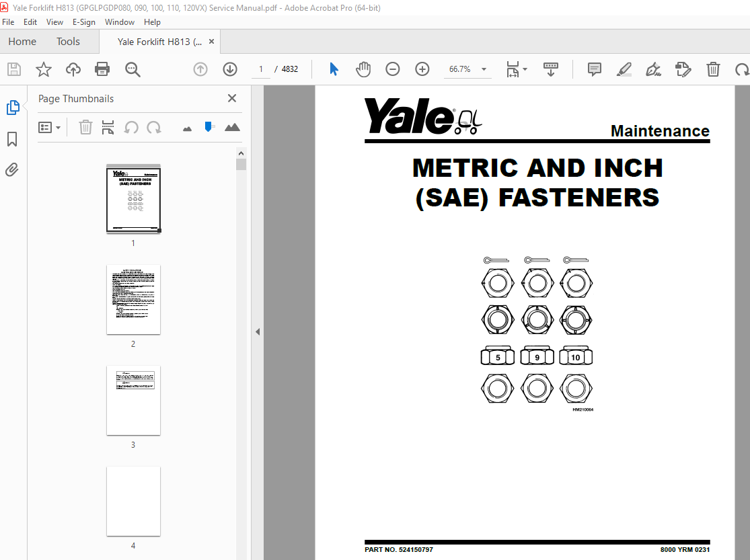
Task: Add file to starred with star icon
Action: [x=44, y=69]
